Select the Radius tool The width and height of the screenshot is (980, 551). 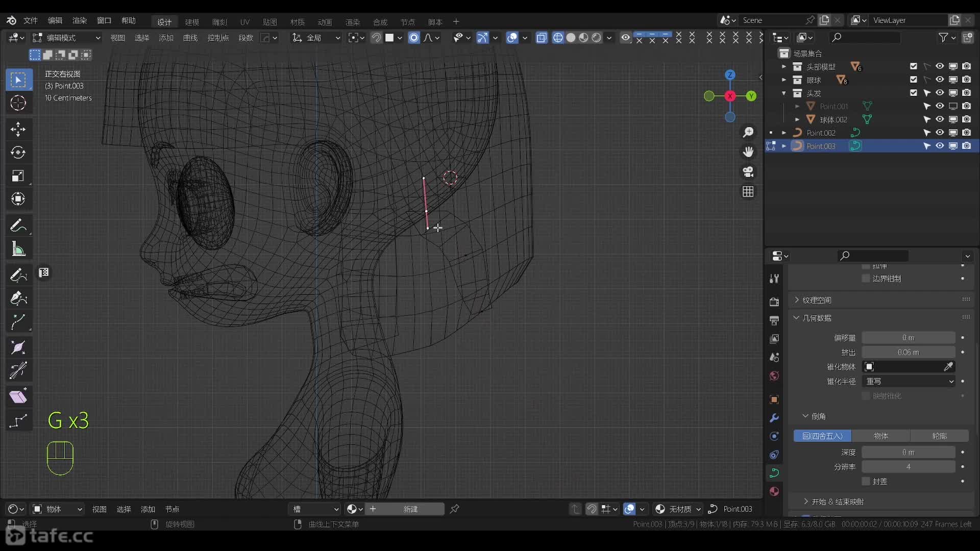click(18, 347)
